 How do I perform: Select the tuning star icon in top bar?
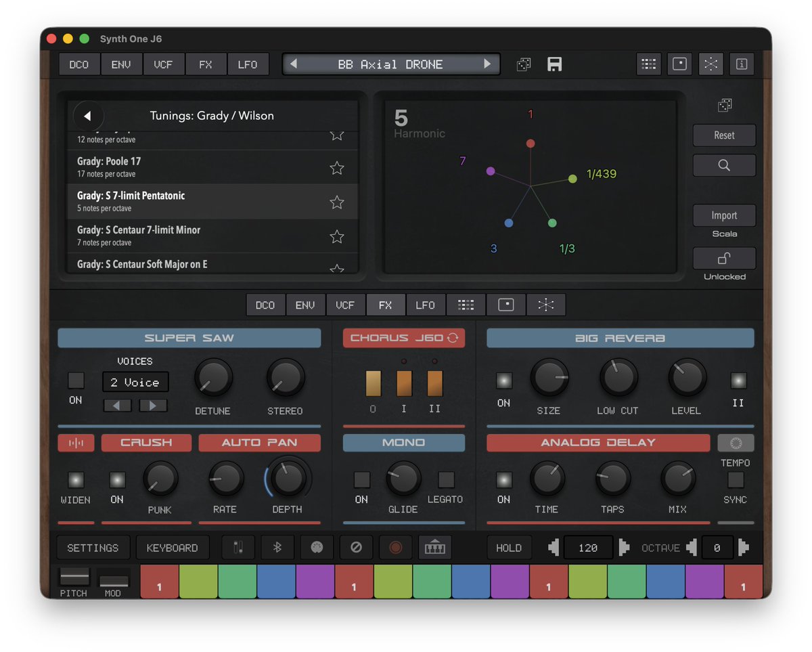pyautogui.click(x=710, y=64)
